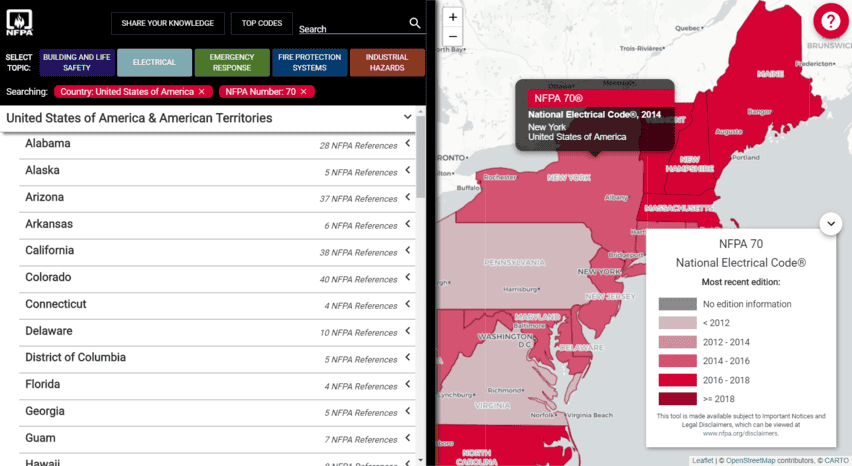The image size is (852, 466).
Task: Click Arizona's 37 NFPA References text
Action: point(358,199)
